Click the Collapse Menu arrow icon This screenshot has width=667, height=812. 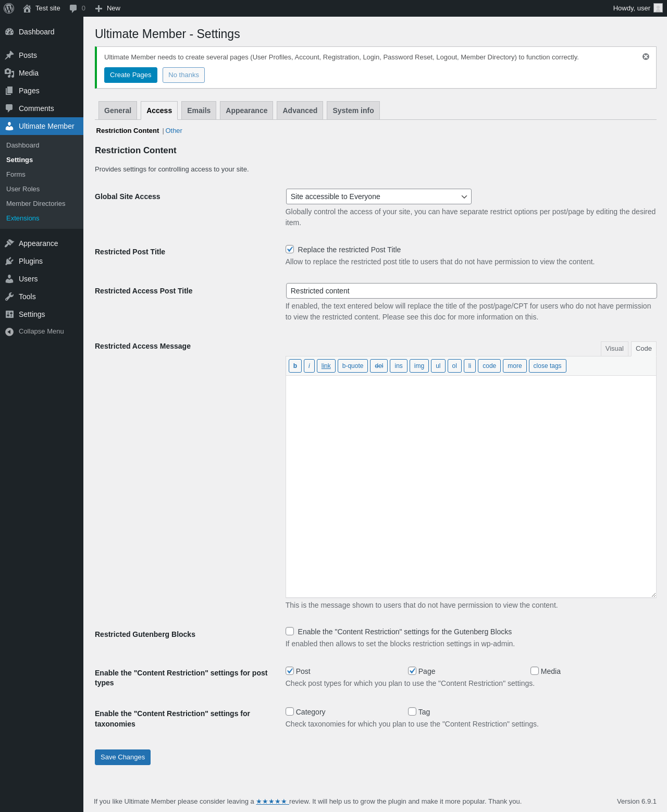pos(9,331)
